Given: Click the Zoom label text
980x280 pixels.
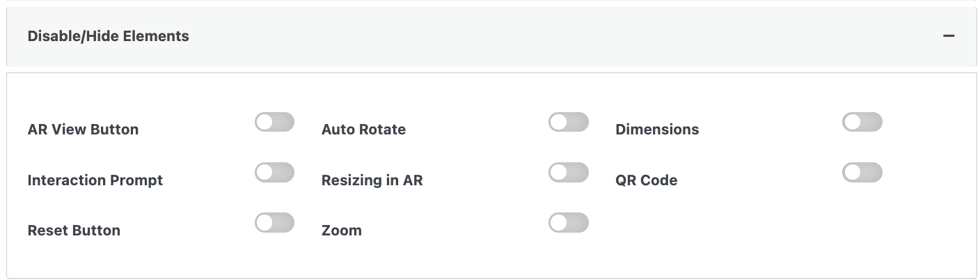Looking at the screenshot, I should tap(341, 231).
